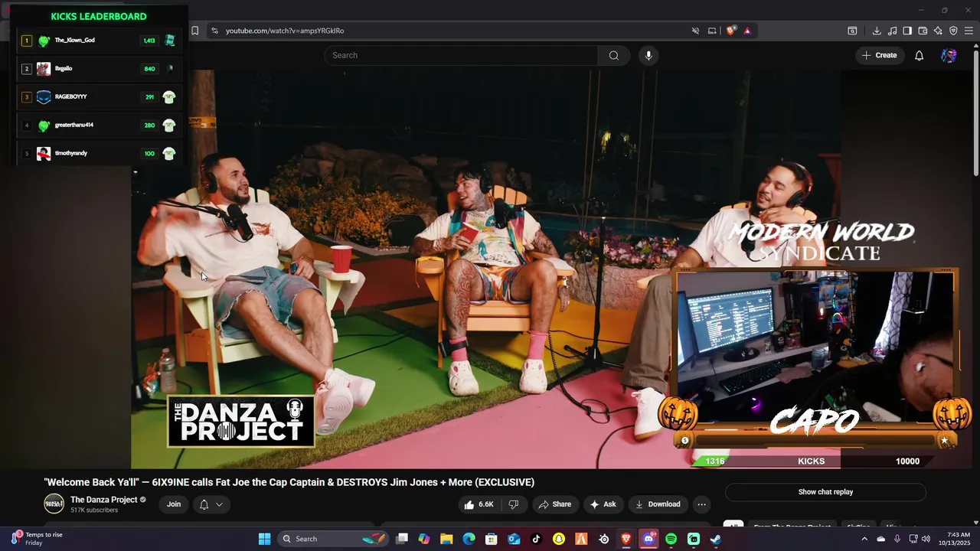Viewport: 980px width, 551px height.
Task: Open Microsoft Store from the taskbar
Action: 492,539
